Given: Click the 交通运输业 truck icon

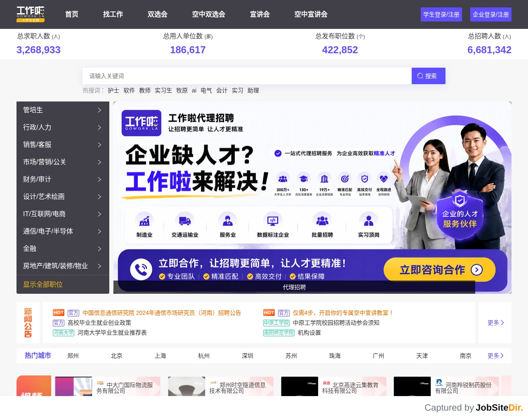Looking at the screenshot, I should pyautogui.click(x=185, y=221).
